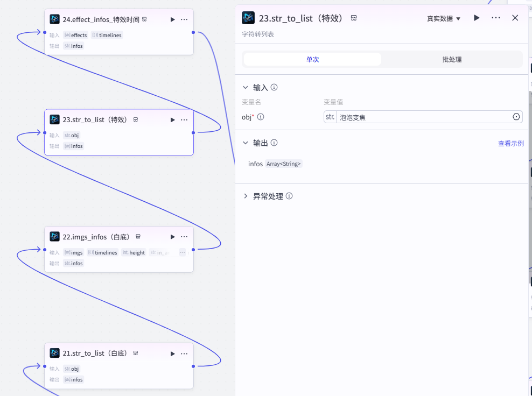Click the node icon on 21.str_to_list（白底）
This screenshot has width=532, height=396.
tap(54, 353)
